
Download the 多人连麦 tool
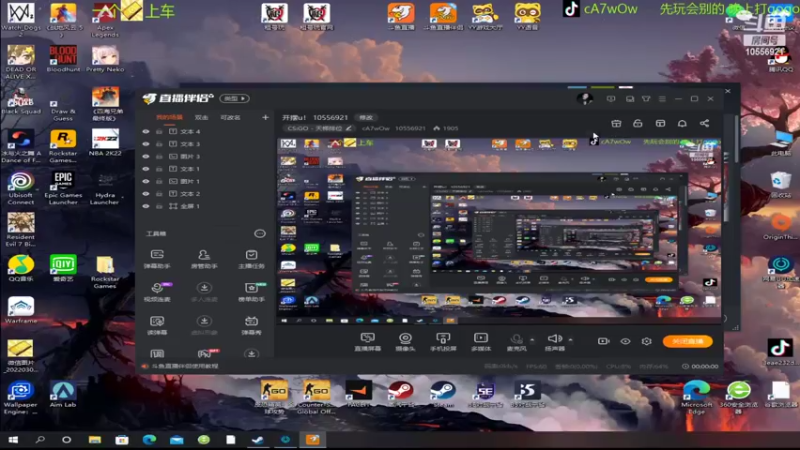click(x=204, y=292)
